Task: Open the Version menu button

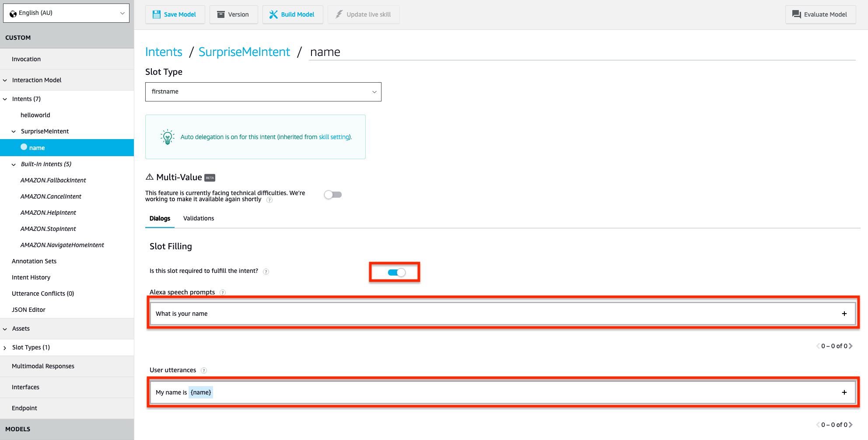Action: coord(233,14)
